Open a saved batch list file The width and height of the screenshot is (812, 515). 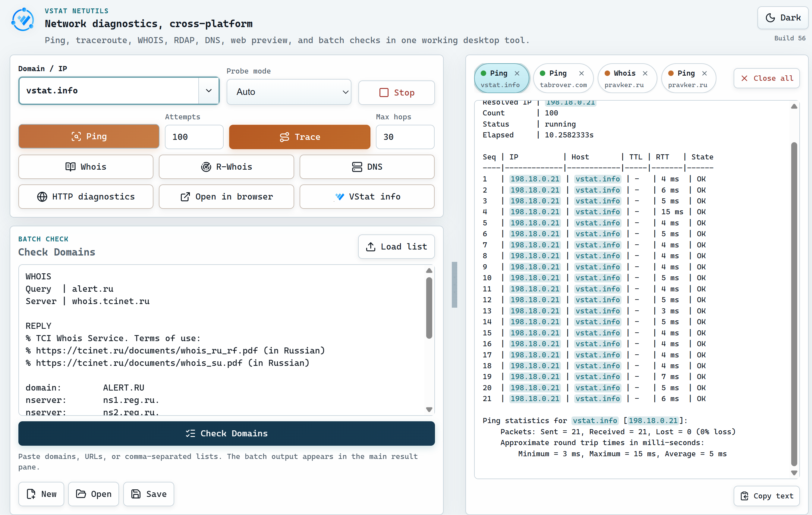tap(93, 494)
